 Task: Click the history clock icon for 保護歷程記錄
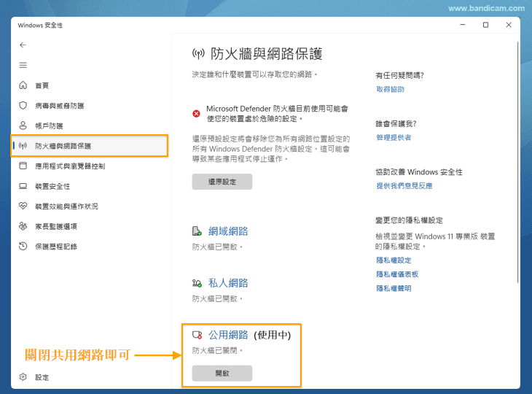[x=23, y=247]
